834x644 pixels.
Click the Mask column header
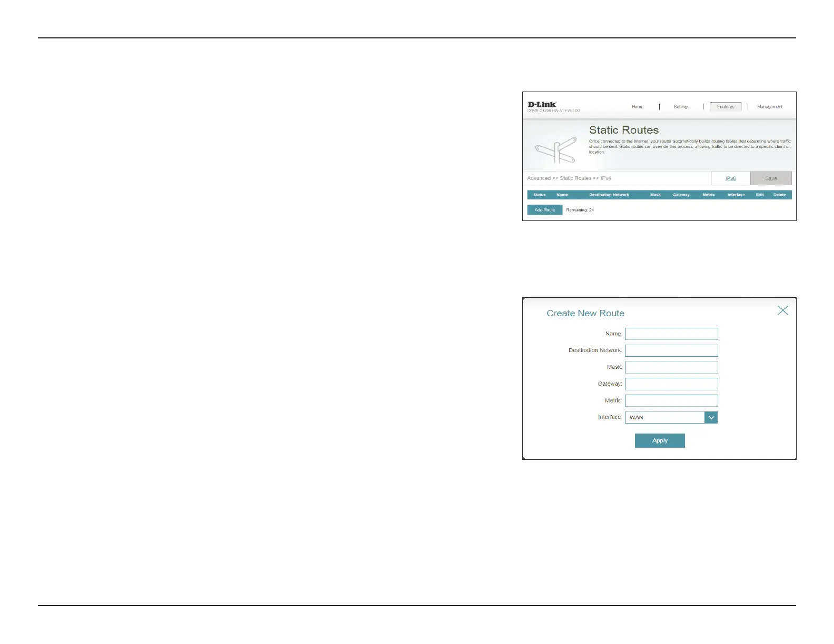point(656,195)
